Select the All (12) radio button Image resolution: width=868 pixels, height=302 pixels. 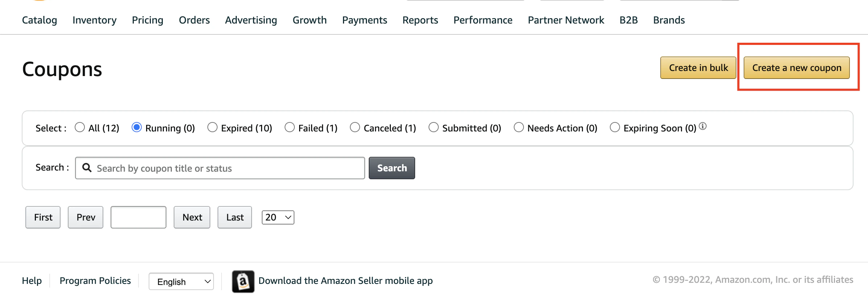pos(80,127)
